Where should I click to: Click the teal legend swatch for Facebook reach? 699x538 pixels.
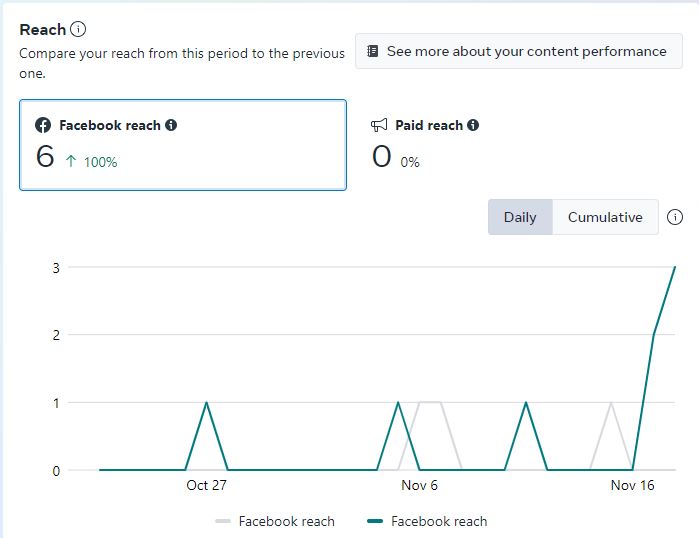pos(375,521)
